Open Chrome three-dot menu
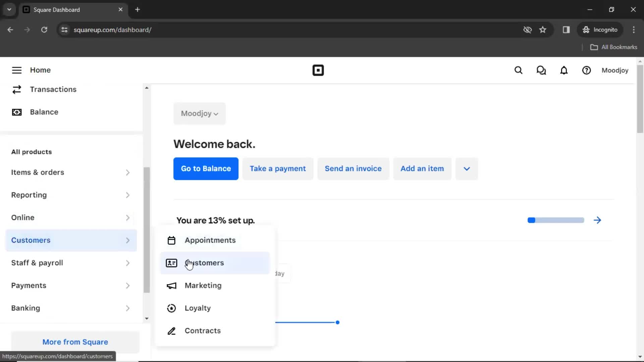 (x=634, y=30)
